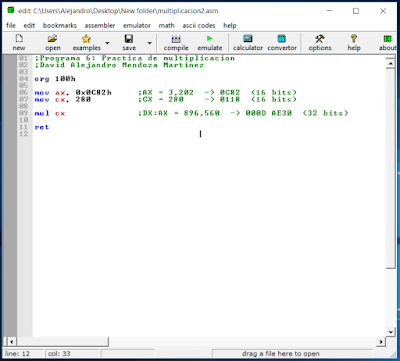This screenshot has height=361, width=400.
Task: Close the emu8086 editor window
Action: tap(383, 11)
